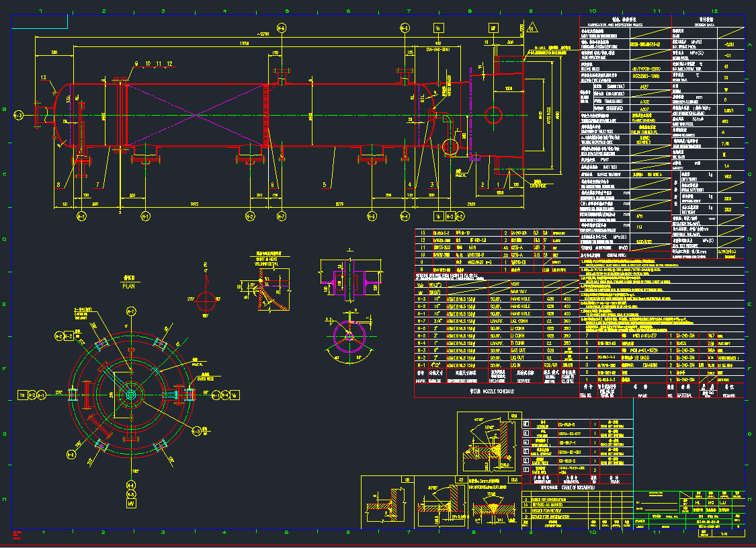Click the H-4 nozzle balloon above the vessel
Image resolution: width=756 pixels, height=548 pixels.
pos(281,28)
